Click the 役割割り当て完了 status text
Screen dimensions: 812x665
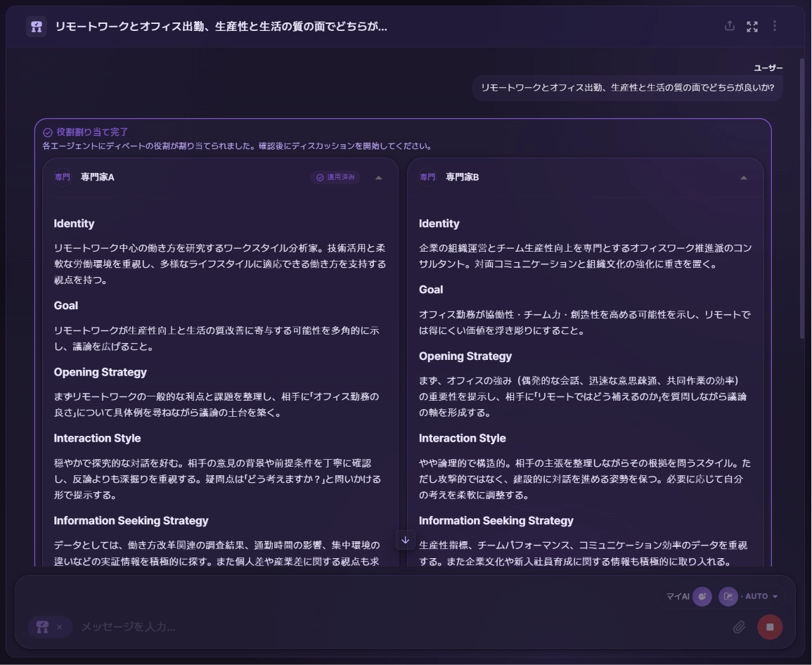pos(92,132)
